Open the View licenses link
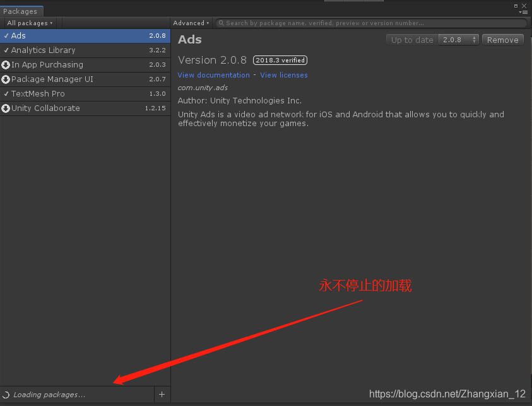 (284, 75)
